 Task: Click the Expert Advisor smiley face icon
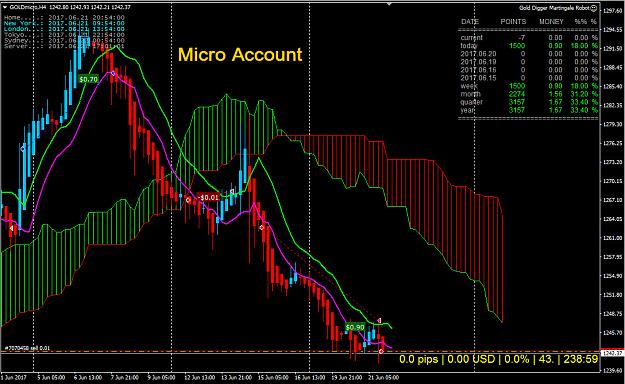594,8
